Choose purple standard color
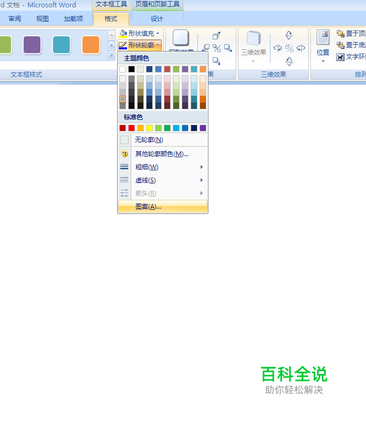This screenshot has height=425, width=366. click(x=203, y=128)
